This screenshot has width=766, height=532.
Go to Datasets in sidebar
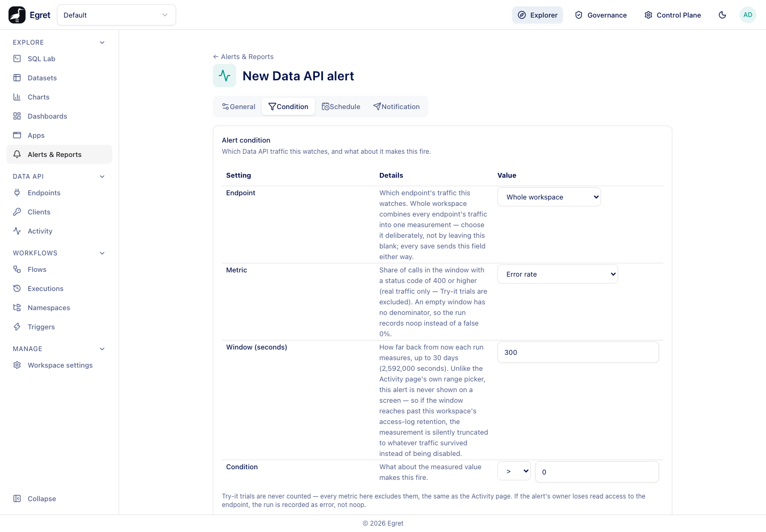point(59,78)
